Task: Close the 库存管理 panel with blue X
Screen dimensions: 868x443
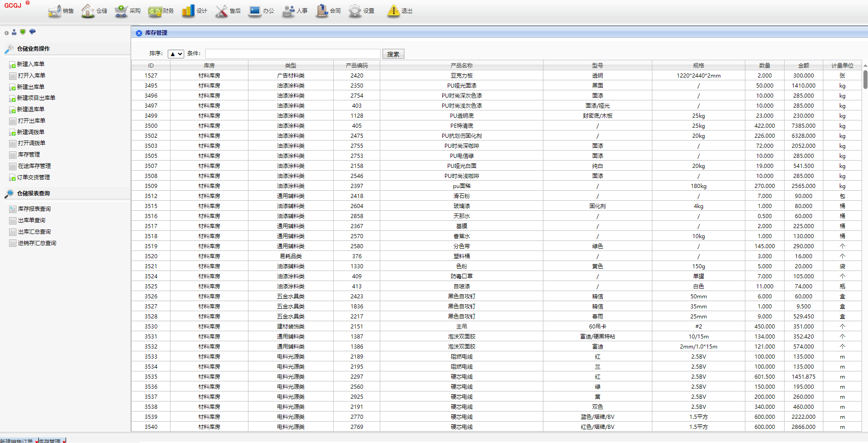Action: click(139, 33)
